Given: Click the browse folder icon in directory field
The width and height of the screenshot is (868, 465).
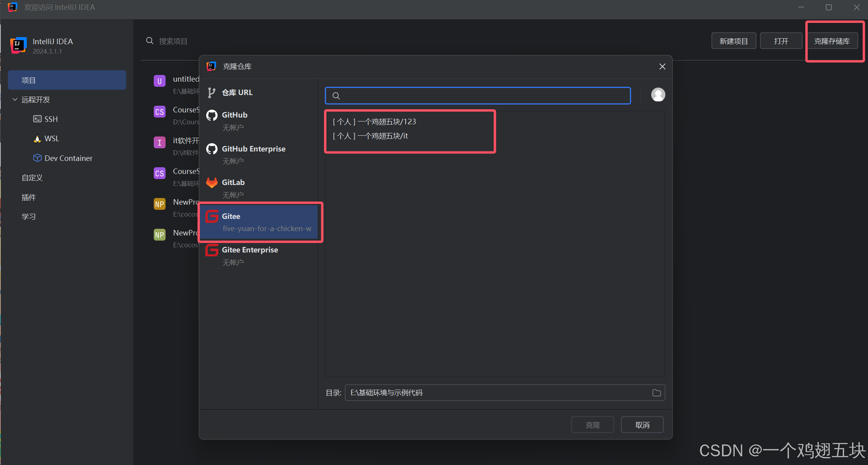Looking at the screenshot, I should [x=656, y=393].
